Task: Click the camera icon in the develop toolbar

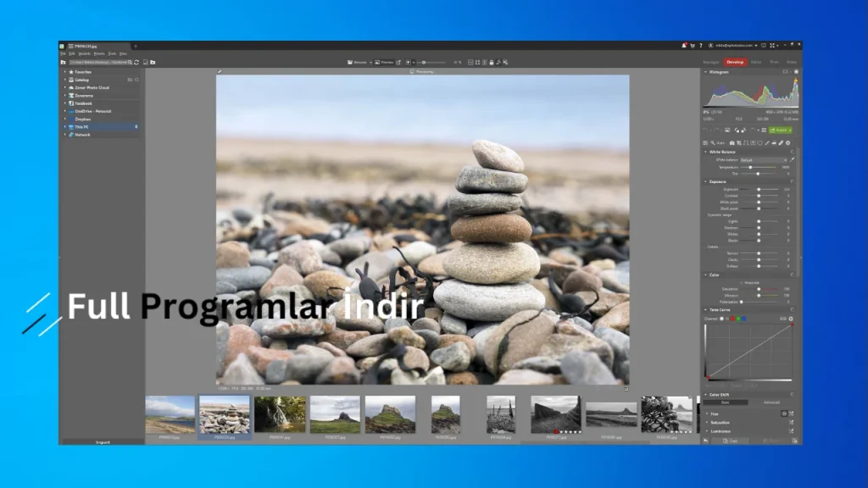Action: (732, 142)
